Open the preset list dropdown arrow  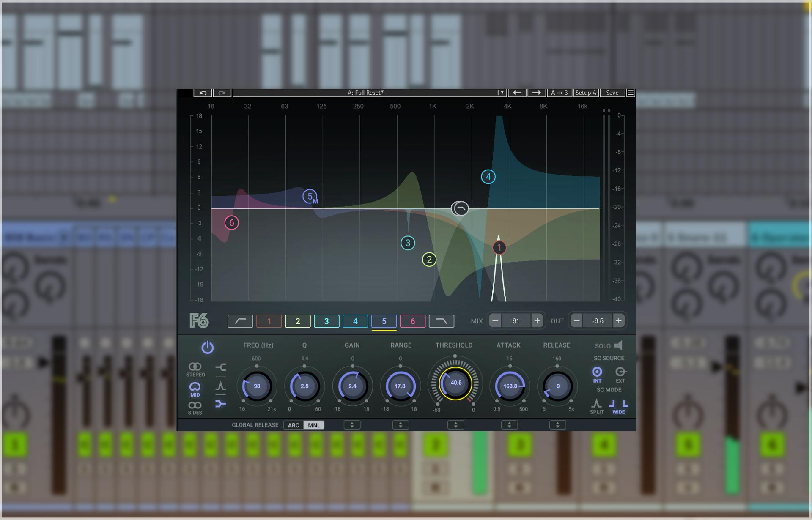tap(502, 93)
